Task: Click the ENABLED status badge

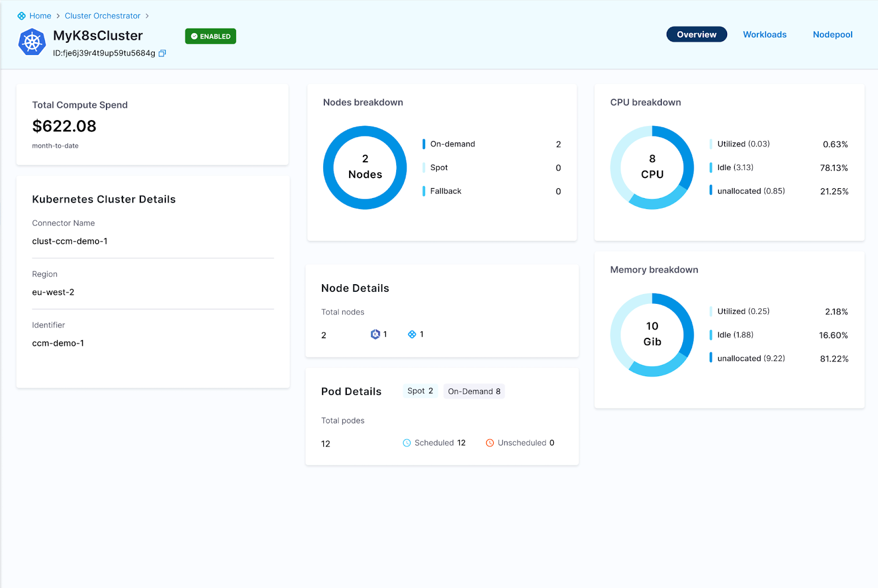Action: [211, 36]
